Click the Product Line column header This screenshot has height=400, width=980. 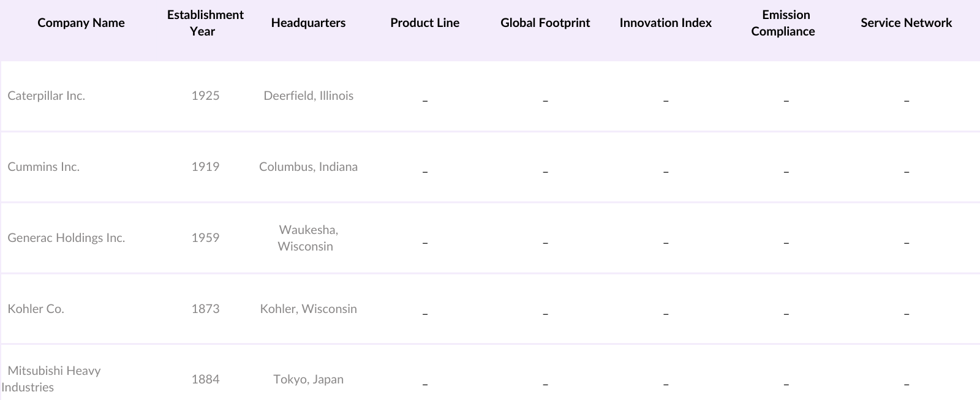point(424,23)
